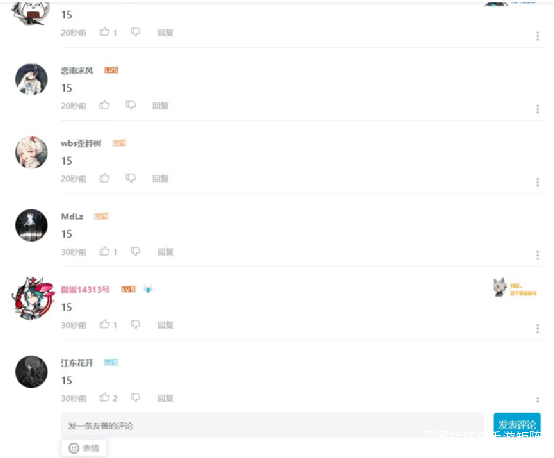
Task: View the badge icon beside pink username
Action: tap(148, 289)
